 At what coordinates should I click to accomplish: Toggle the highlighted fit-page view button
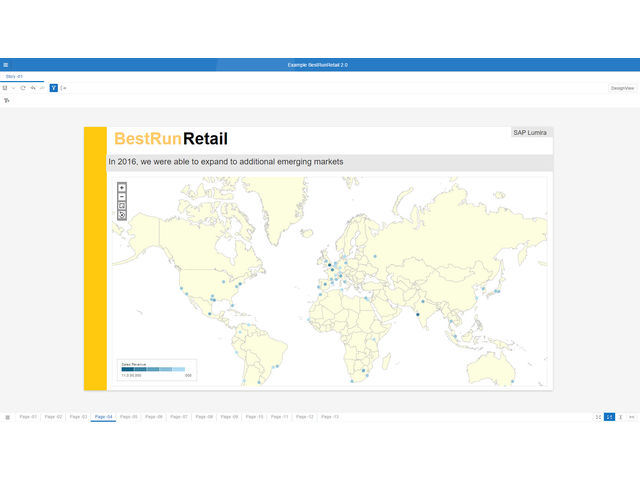(609, 416)
